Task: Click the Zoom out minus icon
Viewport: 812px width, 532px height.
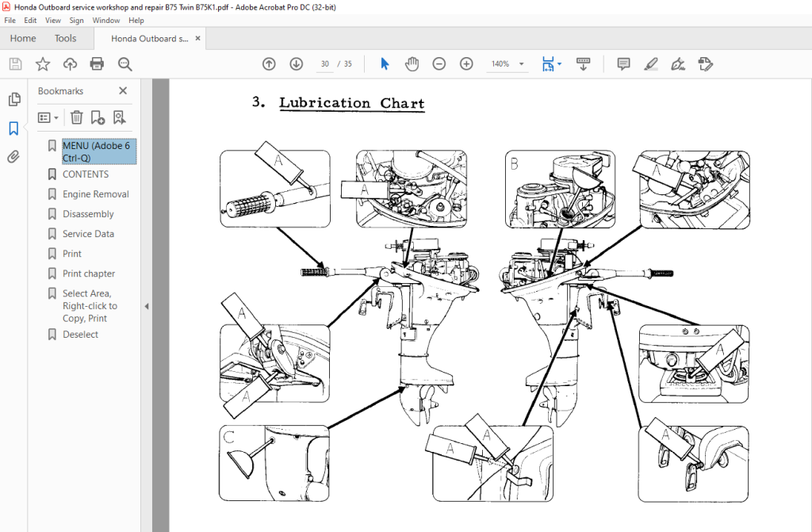Action: [439, 64]
